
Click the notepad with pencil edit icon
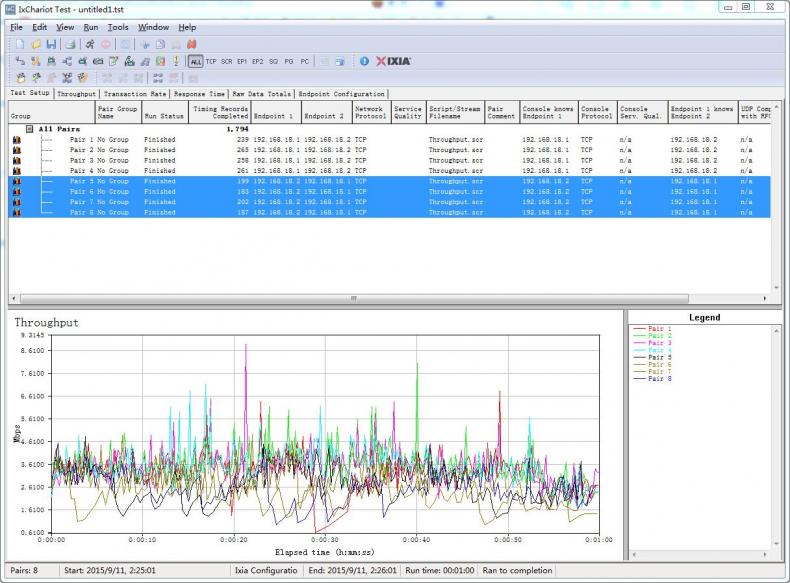114,61
